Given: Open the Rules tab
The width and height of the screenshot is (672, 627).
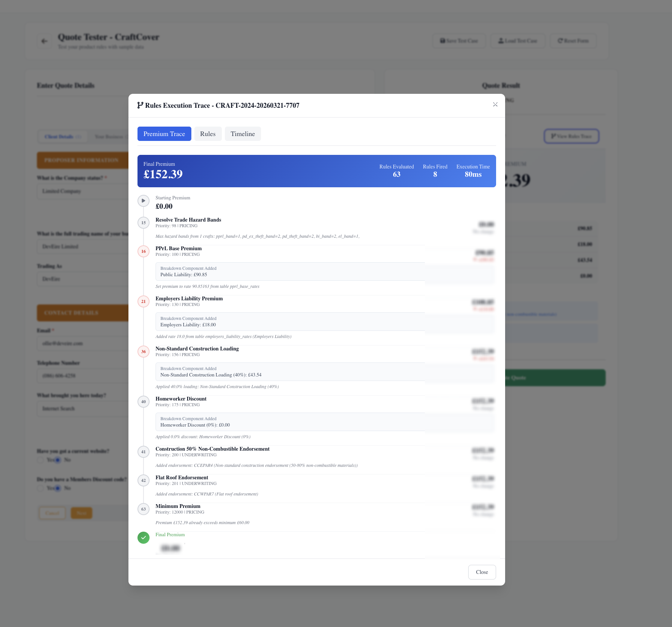Looking at the screenshot, I should point(208,134).
